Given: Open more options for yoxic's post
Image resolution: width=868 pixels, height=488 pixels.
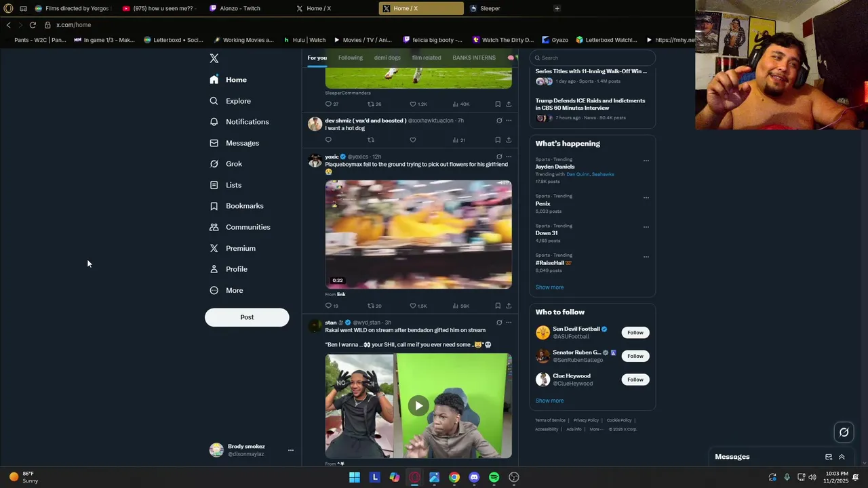Looking at the screenshot, I should pos(509,157).
